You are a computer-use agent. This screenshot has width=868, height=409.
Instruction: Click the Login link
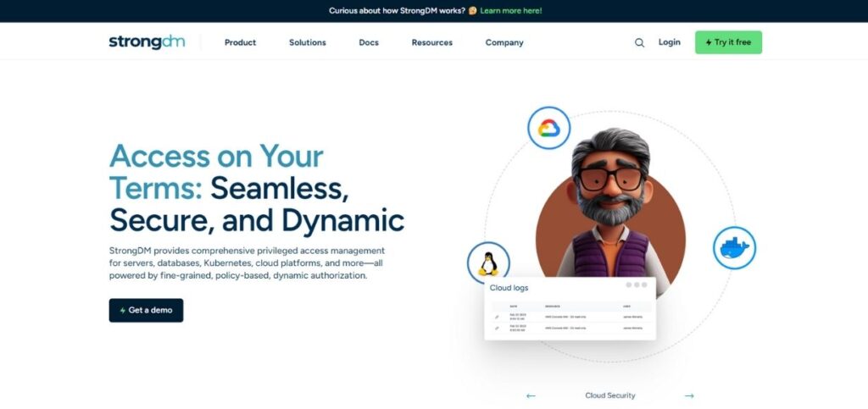670,42
